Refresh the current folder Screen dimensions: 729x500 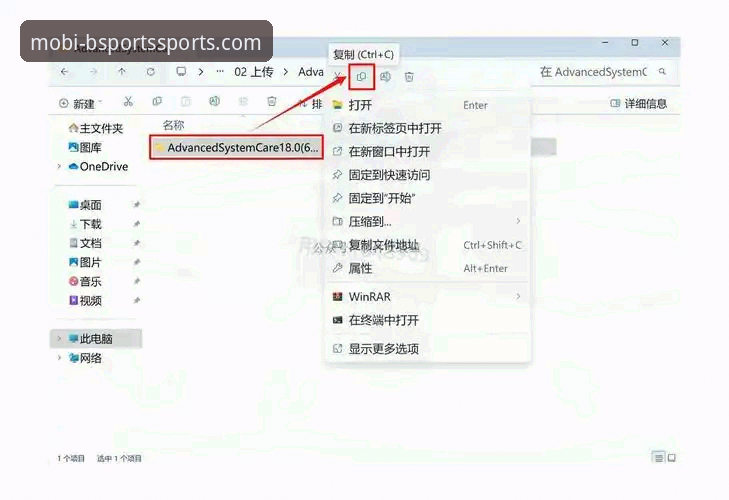tap(151, 72)
